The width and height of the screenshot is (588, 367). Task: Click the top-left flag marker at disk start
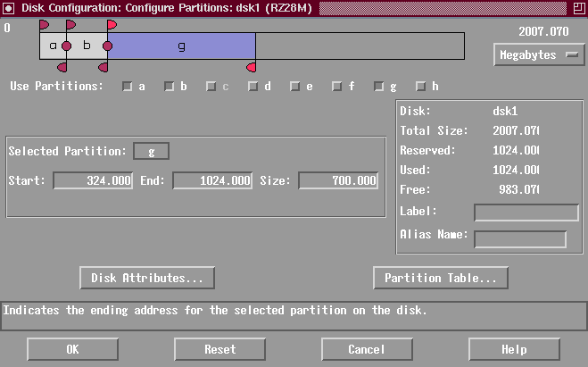pos(44,25)
